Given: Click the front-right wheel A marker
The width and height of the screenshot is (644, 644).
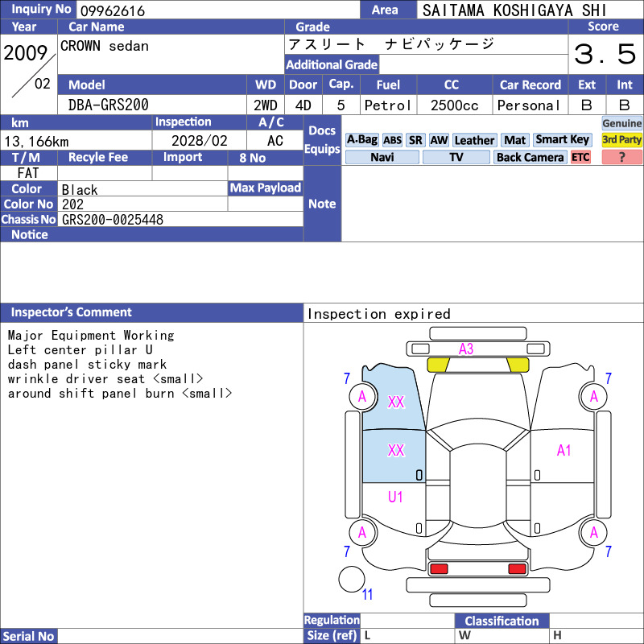Looking at the screenshot, I should [x=593, y=396].
